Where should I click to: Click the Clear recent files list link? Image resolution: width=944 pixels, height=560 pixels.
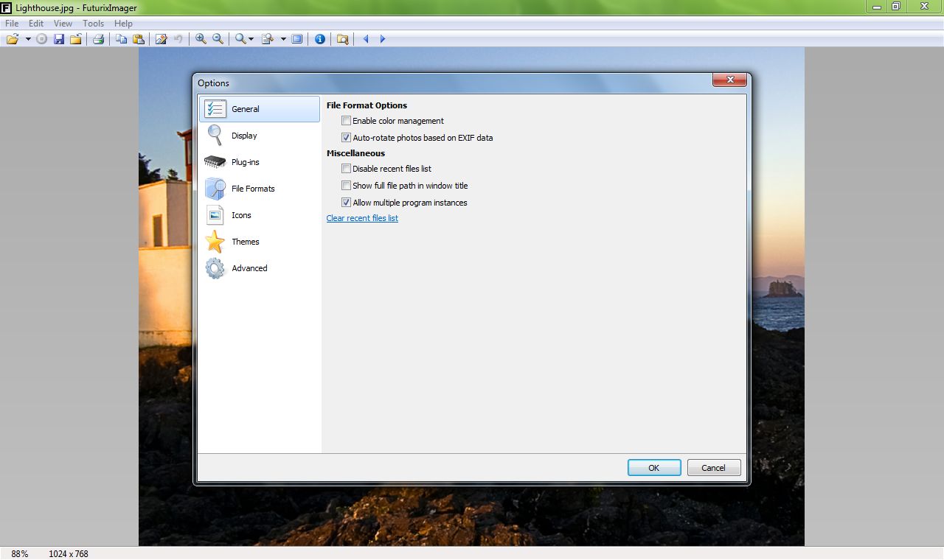[362, 218]
